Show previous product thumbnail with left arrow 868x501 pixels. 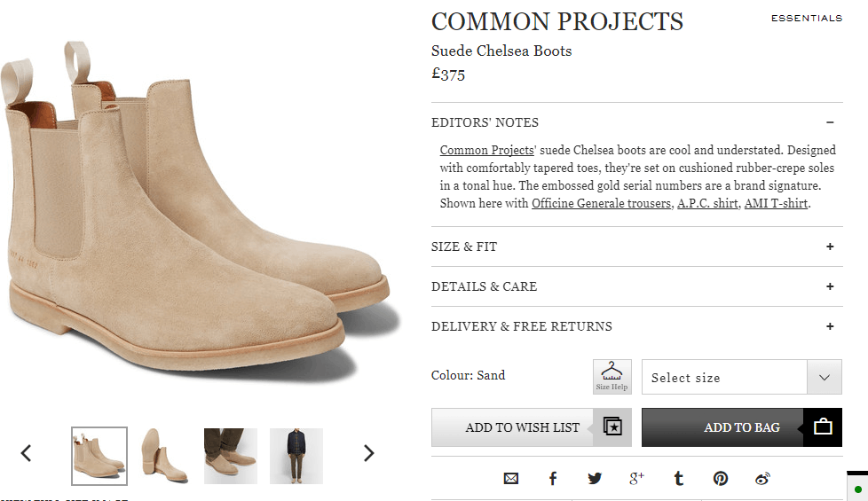[26, 453]
